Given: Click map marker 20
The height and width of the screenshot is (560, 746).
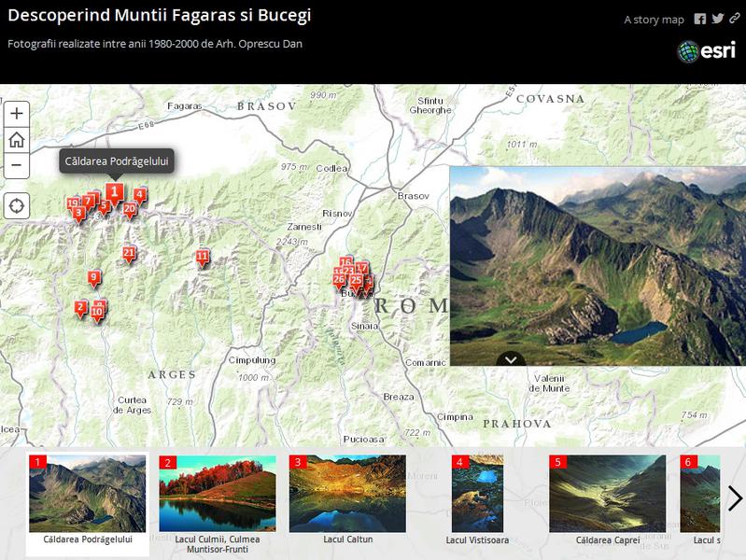Looking at the screenshot, I should (x=130, y=210).
